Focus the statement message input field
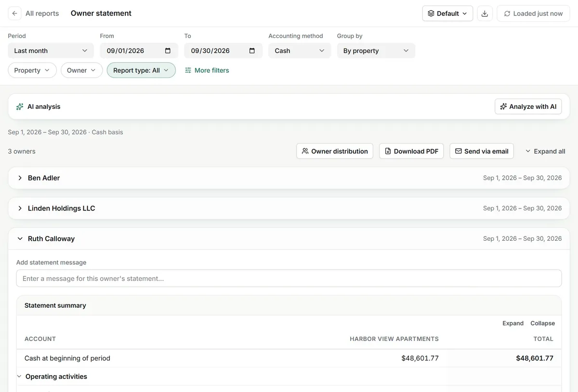The image size is (578, 392). click(x=289, y=278)
